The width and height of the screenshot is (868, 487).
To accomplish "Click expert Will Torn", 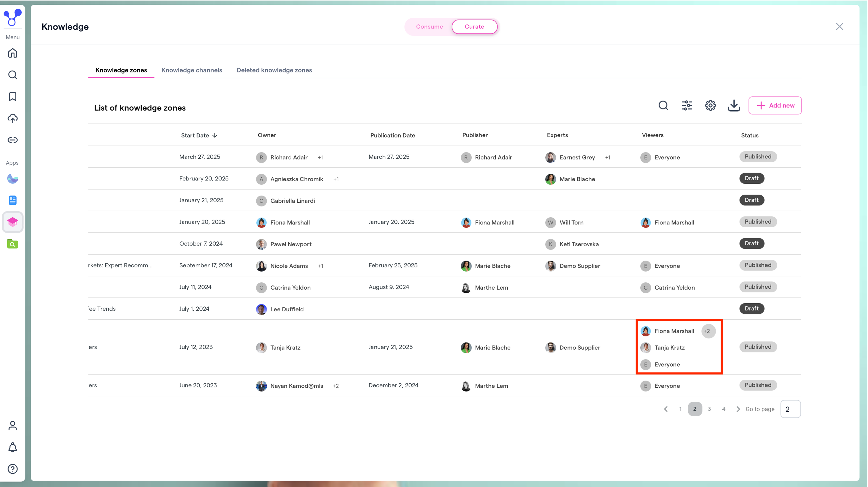I will (564, 223).
